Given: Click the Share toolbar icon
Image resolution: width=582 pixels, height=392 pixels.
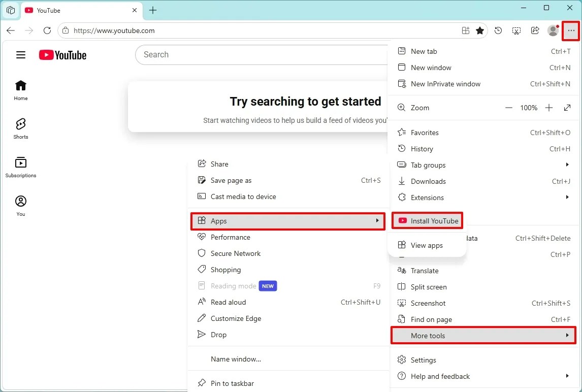Looking at the screenshot, I should [535, 30].
